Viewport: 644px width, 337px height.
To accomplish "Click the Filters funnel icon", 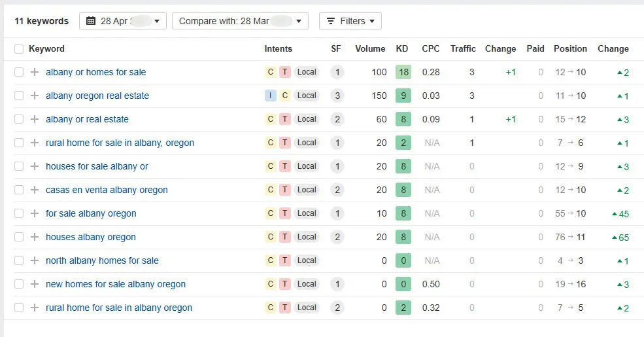I will coord(331,21).
